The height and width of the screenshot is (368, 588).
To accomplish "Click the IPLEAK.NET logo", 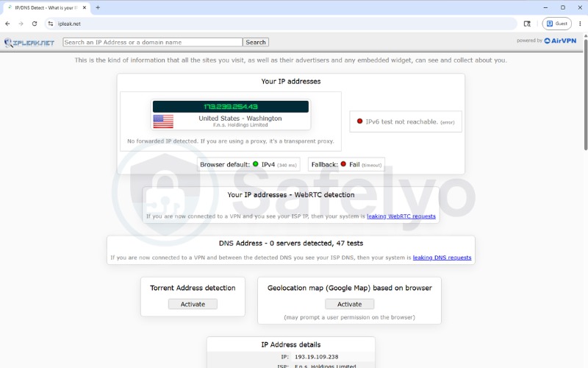I will coord(29,43).
